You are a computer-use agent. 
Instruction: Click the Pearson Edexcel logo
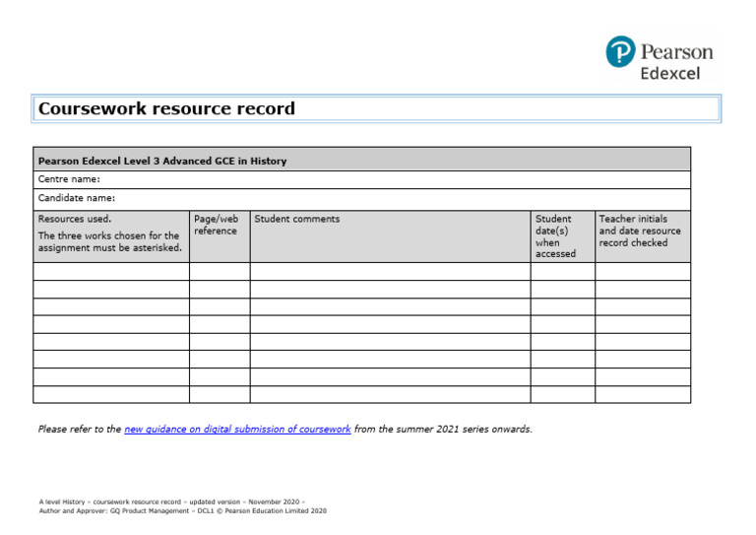(660, 58)
